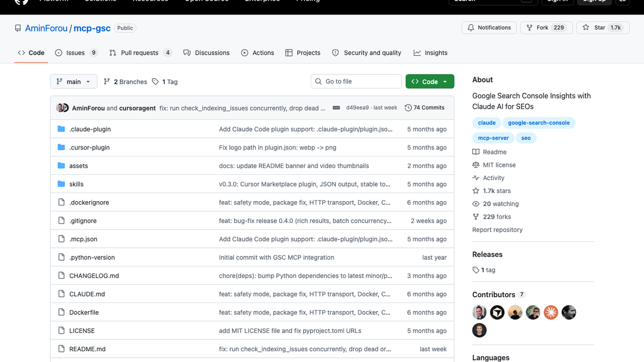Image resolution: width=644 pixels, height=362 pixels.
Task: Click the commit history clock icon
Action: point(408,108)
